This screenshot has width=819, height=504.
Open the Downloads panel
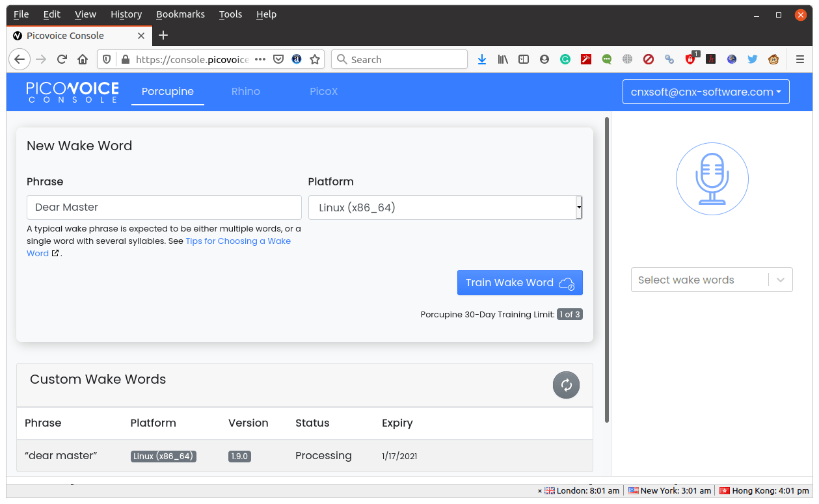(x=482, y=59)
